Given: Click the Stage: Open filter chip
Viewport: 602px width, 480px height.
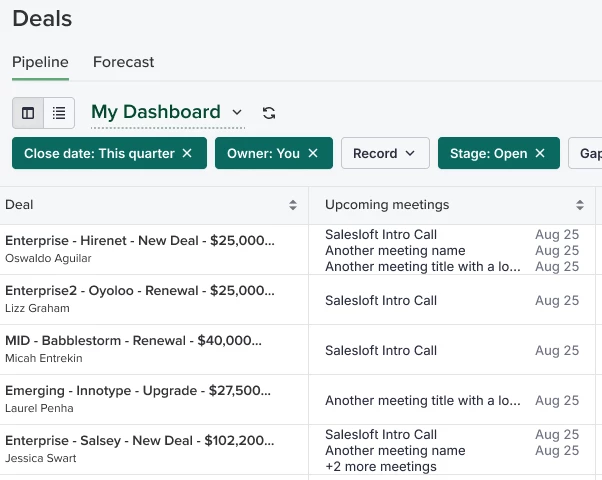Looking at the screenshot, I should point(488,153).
